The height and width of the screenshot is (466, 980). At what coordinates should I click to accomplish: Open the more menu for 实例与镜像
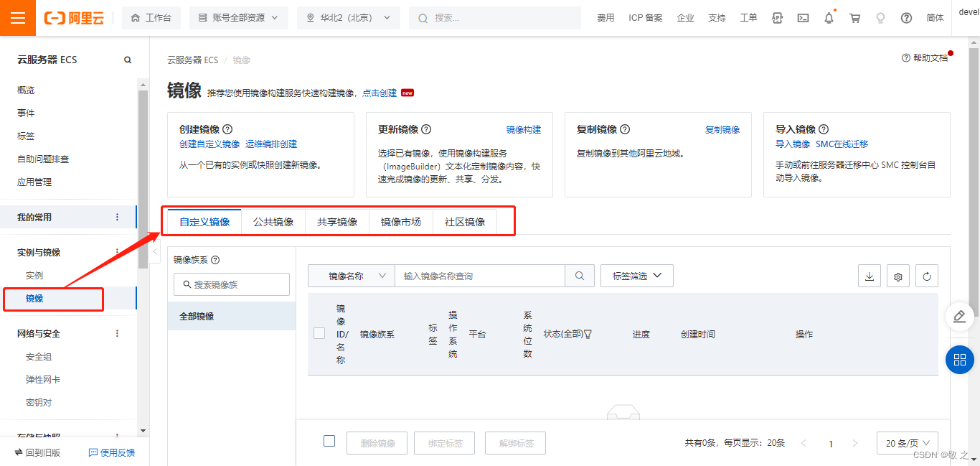tap(118, 252)
